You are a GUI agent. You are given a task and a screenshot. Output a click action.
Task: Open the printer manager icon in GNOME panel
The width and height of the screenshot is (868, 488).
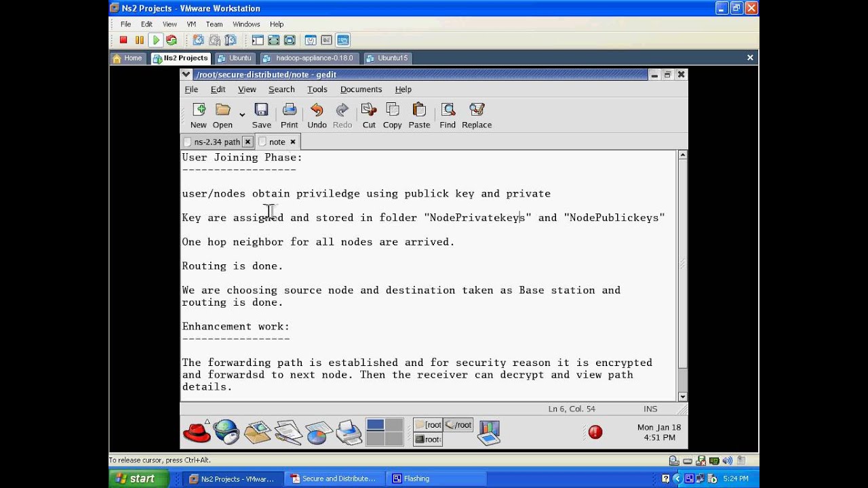[x=349, y=432]
